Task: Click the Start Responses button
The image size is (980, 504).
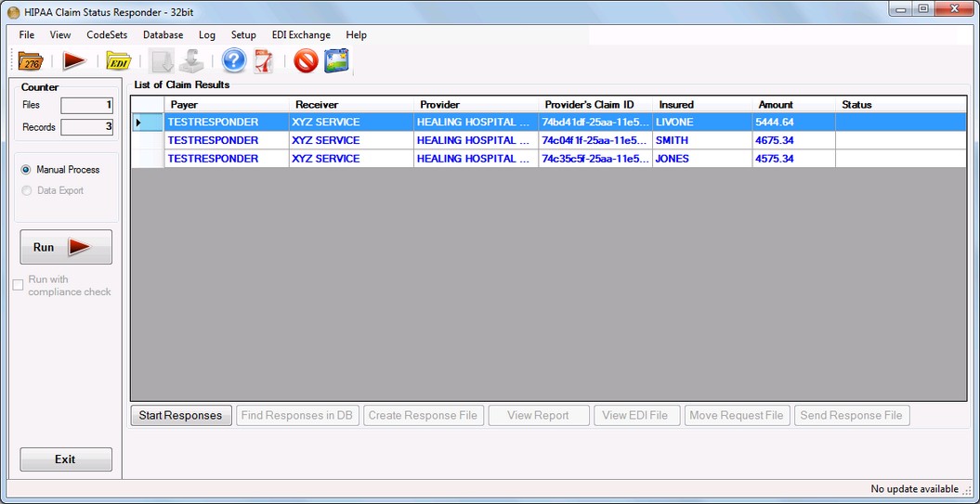Action: point(180,415)
